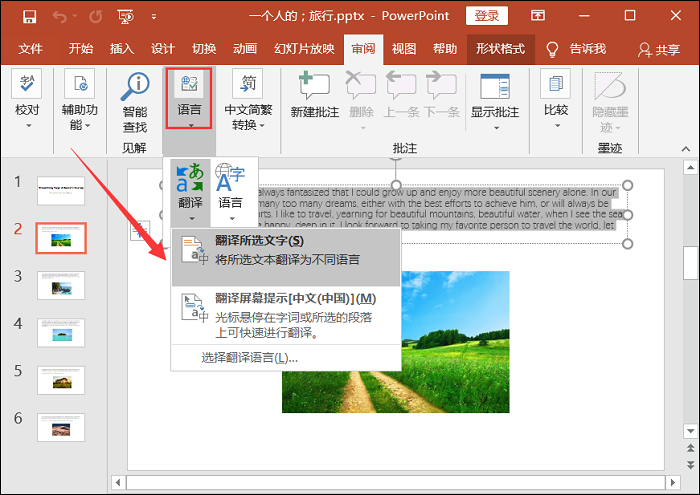Screen dimensions: 700x495
Task: Expand the 比较 dropdown arrow
Action: coord(557,125)
